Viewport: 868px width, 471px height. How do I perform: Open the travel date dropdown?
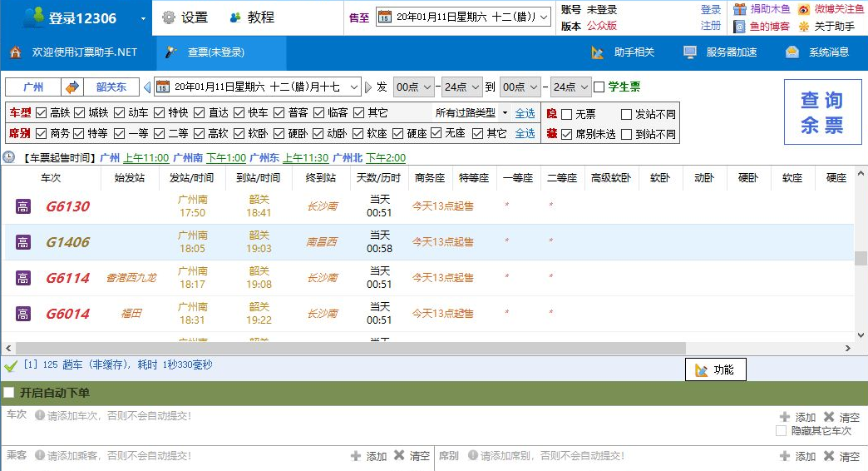354,87
